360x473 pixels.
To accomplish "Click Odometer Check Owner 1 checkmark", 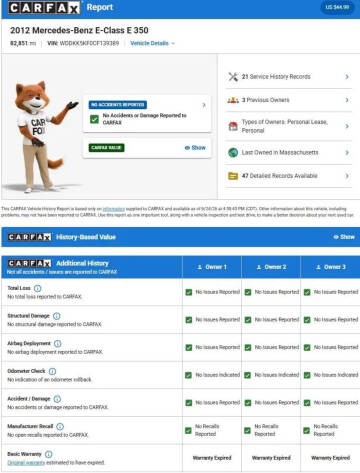I will (189, 375).
